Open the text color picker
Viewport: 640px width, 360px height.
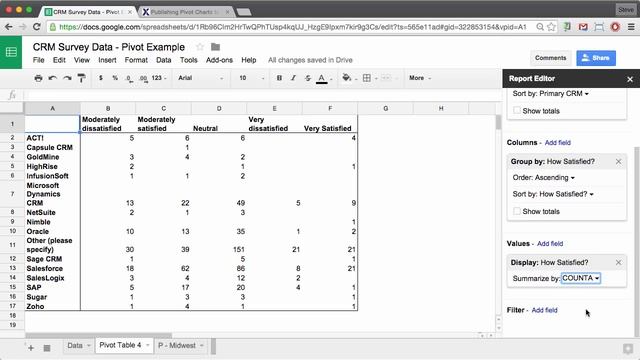coord(322,78)
